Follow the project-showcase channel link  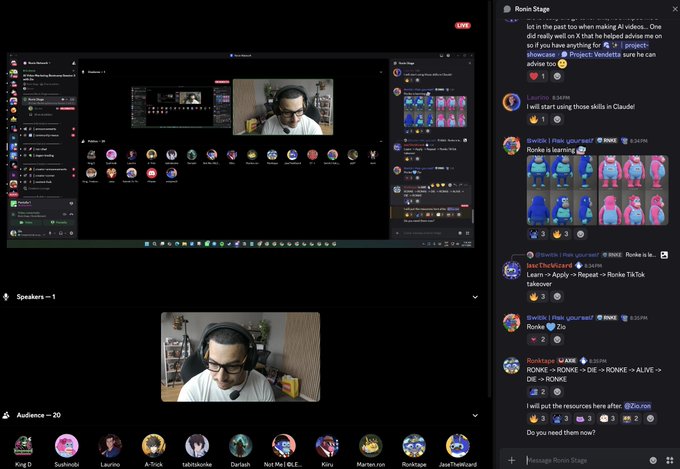coord(588,50)
